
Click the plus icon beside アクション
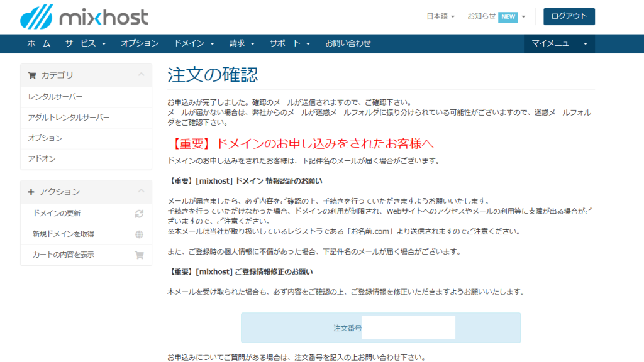pyautogui.click(x=31, y=192)
